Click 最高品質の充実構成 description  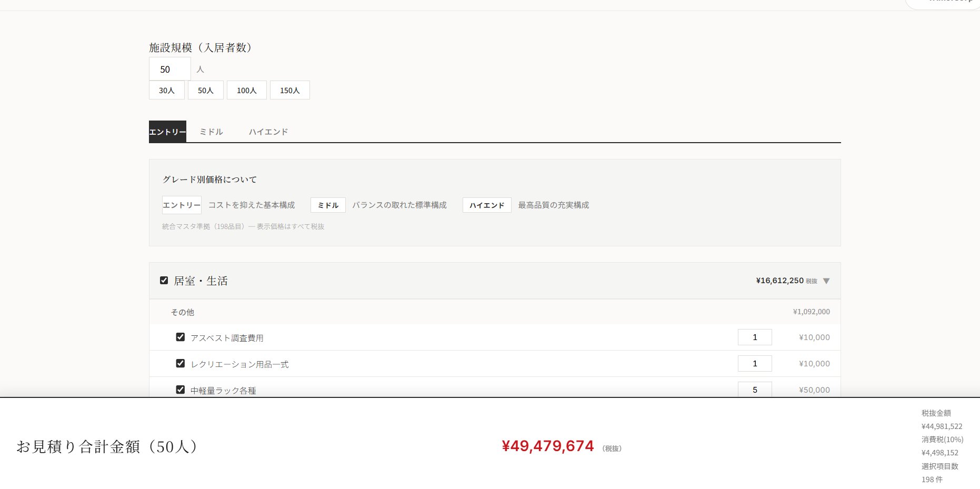tap(554, 205)
